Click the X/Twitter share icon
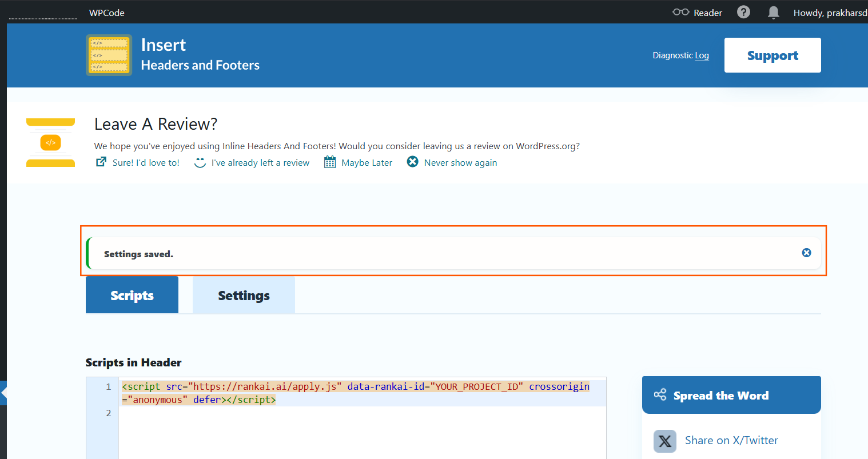 [x=665, y=441]
